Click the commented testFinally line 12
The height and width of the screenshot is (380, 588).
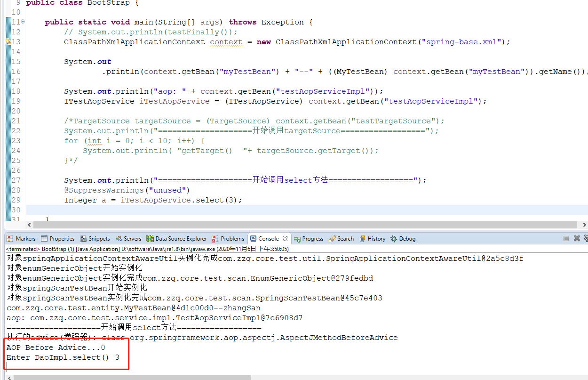151,32
